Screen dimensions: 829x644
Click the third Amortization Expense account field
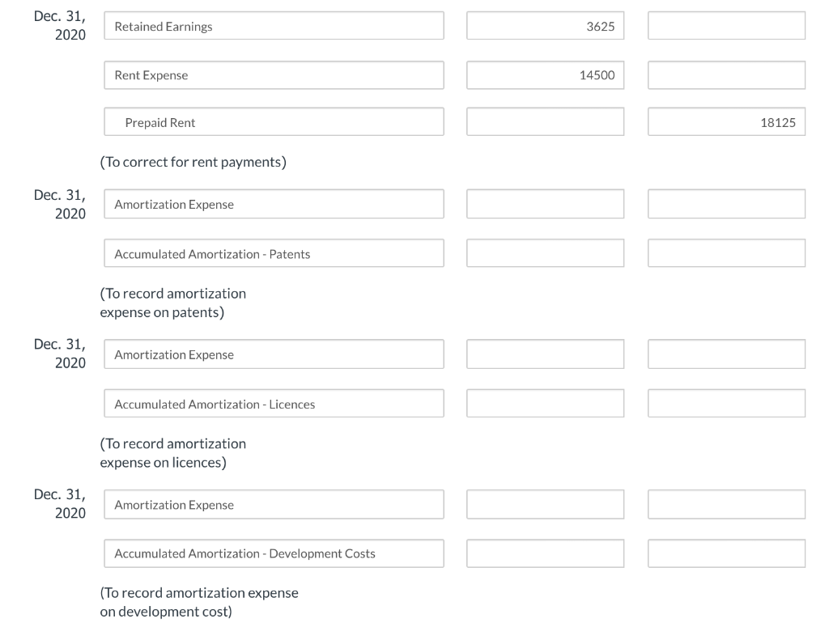[274, 503]
